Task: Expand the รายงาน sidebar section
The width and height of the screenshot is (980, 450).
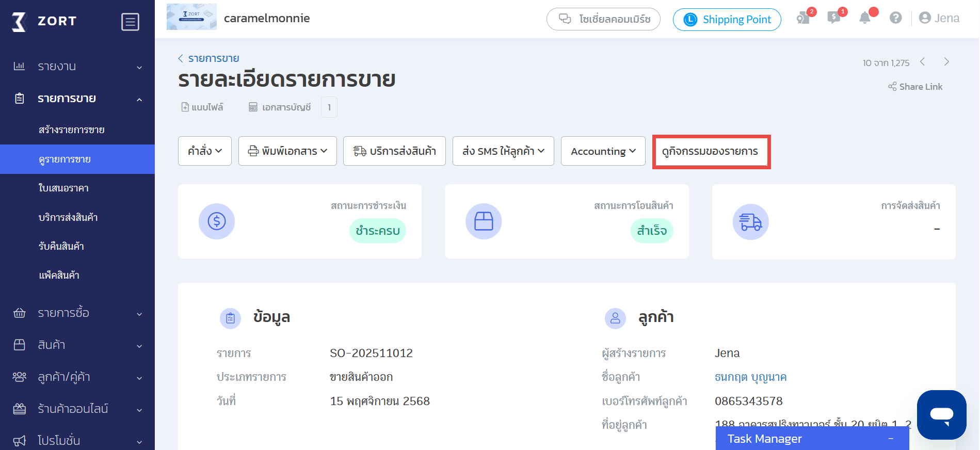Action: 77,67
